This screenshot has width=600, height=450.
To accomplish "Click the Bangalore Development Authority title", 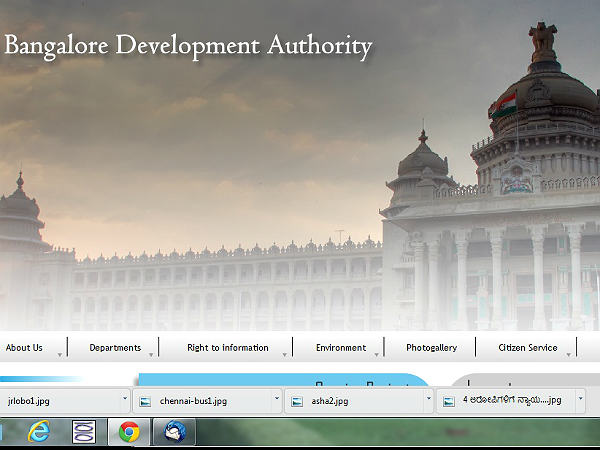I will click(188, 46).
